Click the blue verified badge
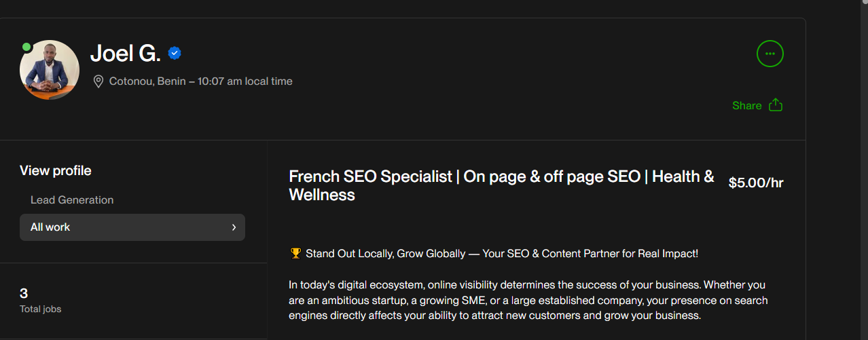Viewport: 868px width, 340px height. click(175, 53)
